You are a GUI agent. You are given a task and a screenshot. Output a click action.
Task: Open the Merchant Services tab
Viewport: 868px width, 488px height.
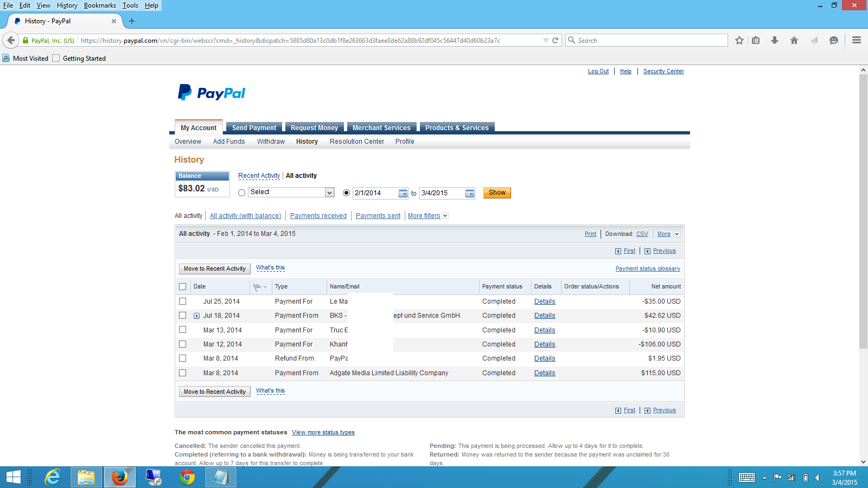[x=381, y=127]
